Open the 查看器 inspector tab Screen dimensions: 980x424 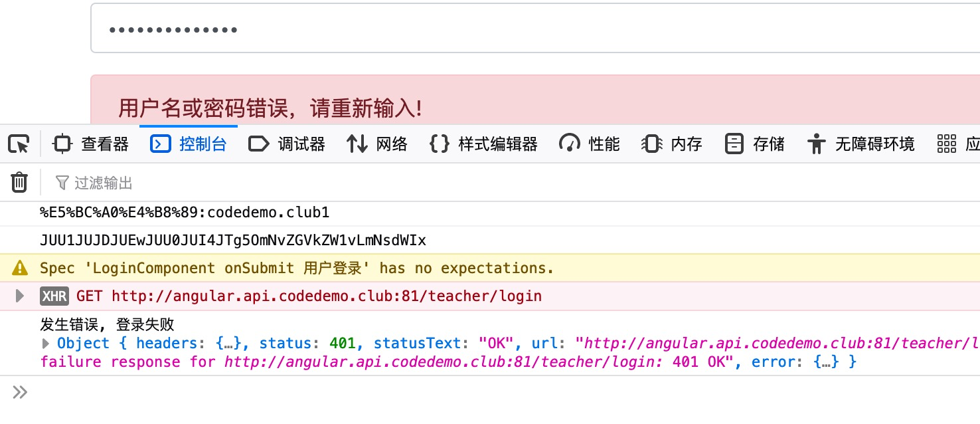tap(91, 144)
